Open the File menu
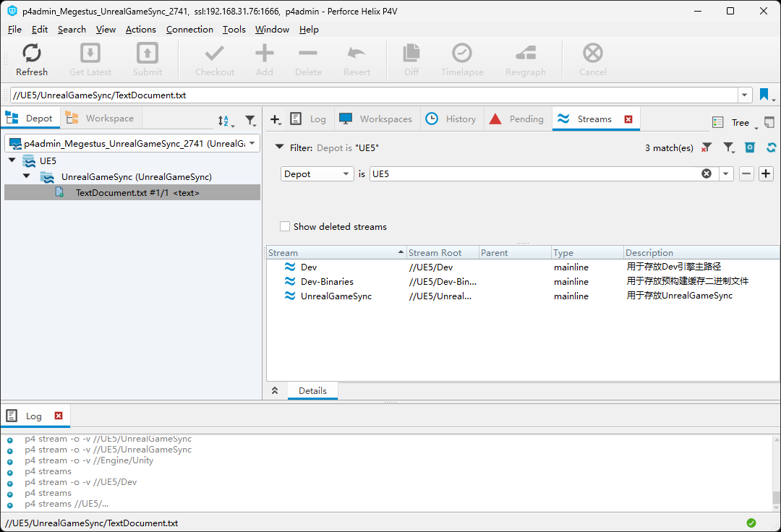 (14, 30)
